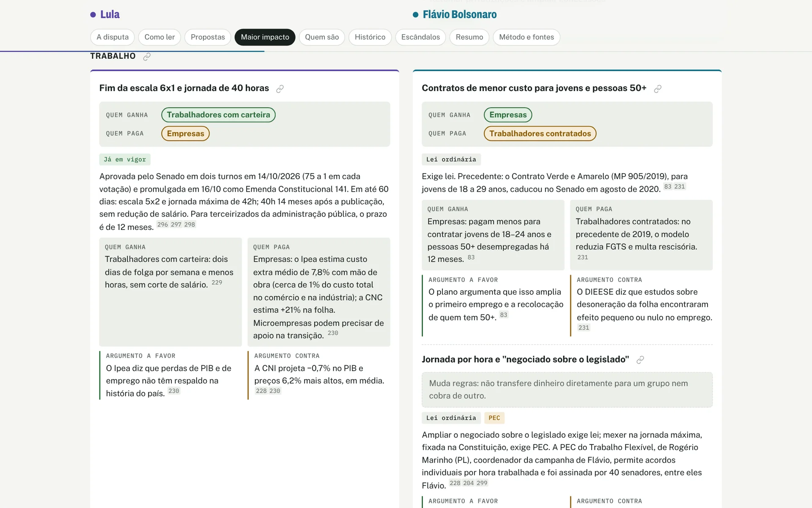
Task: Click Empresas tag under Flávio's Quem ganha
Action: click(508, 115)
